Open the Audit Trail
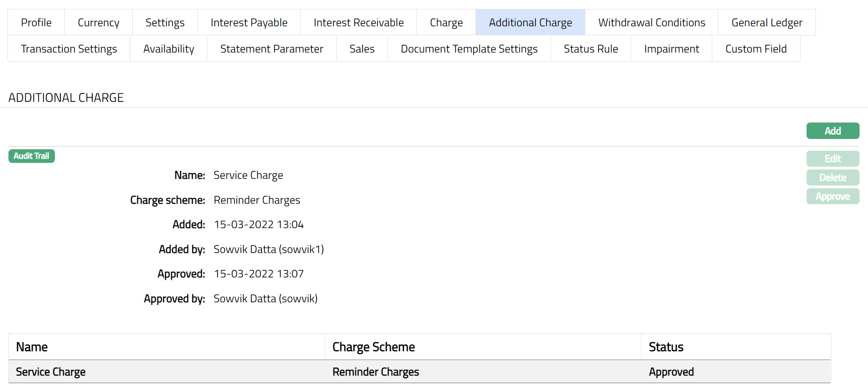868x391 pixels. pyautogui.click(x=31, y=156)
